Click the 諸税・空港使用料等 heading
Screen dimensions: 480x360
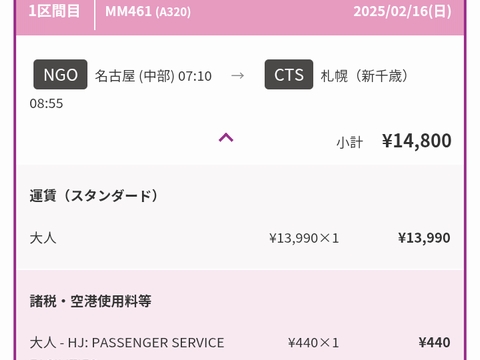coord(90,301)
